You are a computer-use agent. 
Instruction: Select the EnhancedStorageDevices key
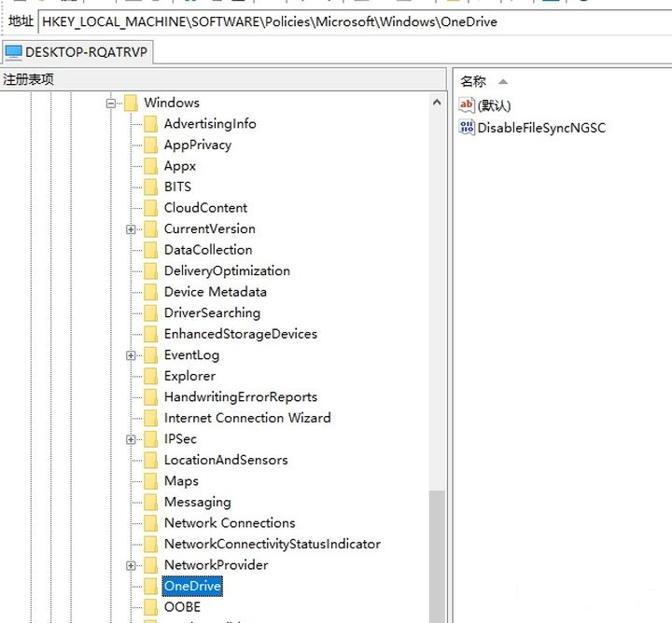[x=241, y=334]
